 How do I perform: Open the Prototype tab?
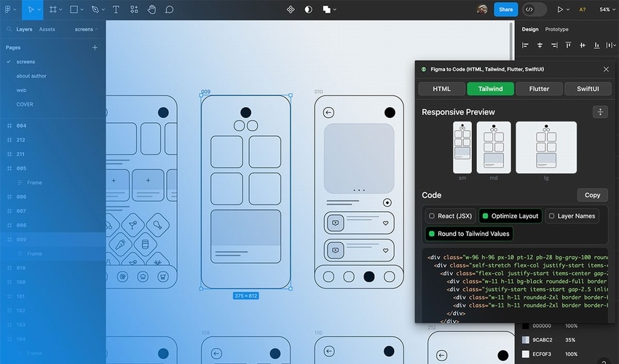click(x=557, y=29)
